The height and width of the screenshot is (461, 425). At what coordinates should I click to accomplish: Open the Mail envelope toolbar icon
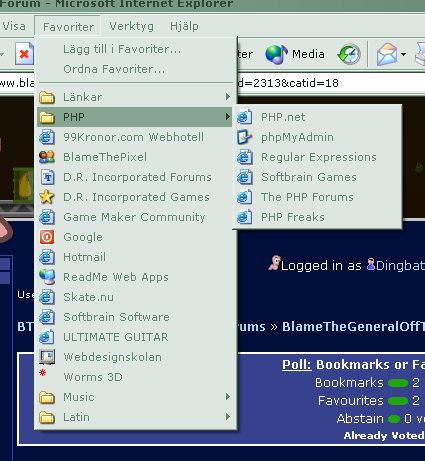(x=387, y=54)
